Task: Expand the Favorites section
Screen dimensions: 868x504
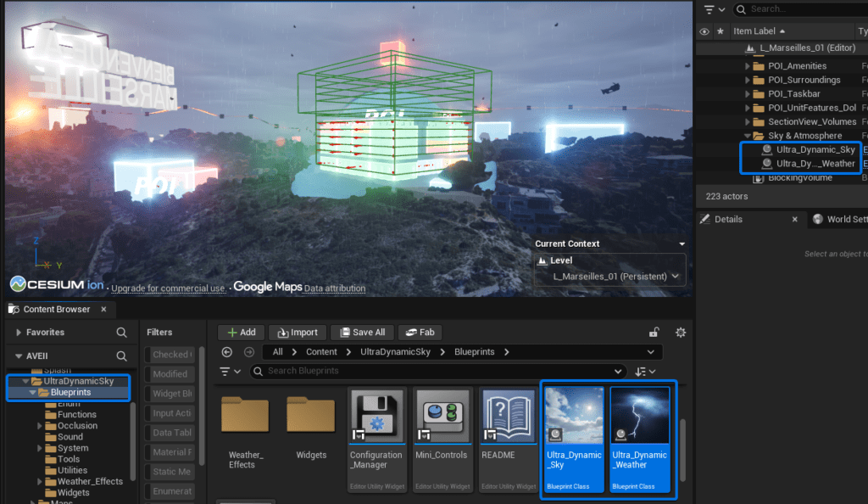Action: (19, 333)
